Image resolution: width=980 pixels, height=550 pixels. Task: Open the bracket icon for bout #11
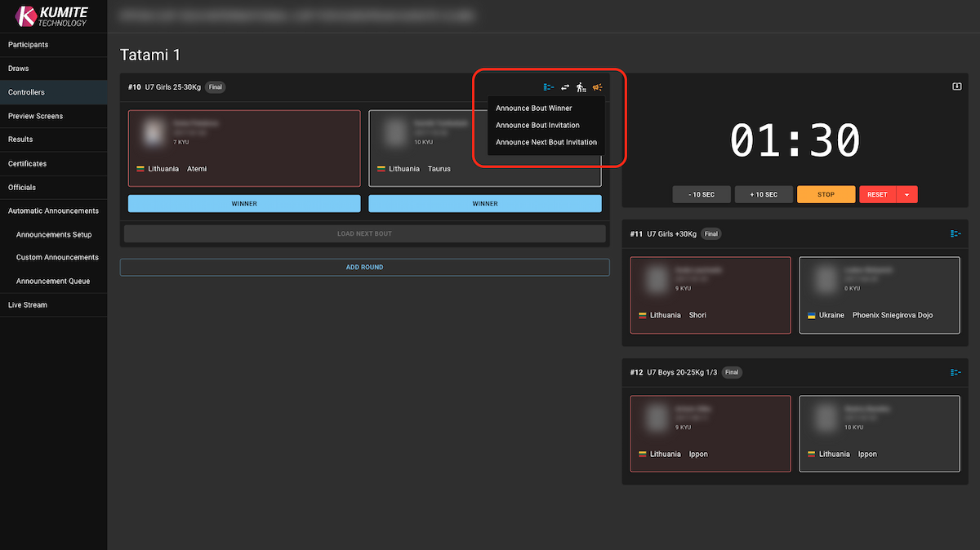pyautogui.click(x=955, y=234)
